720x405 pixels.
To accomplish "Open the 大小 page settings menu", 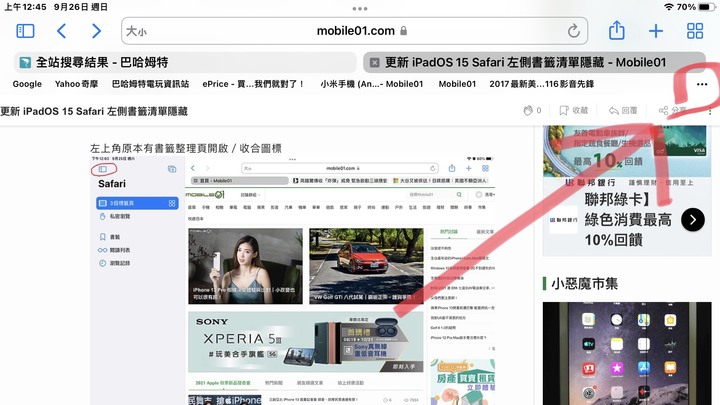I will pos(136,31).
